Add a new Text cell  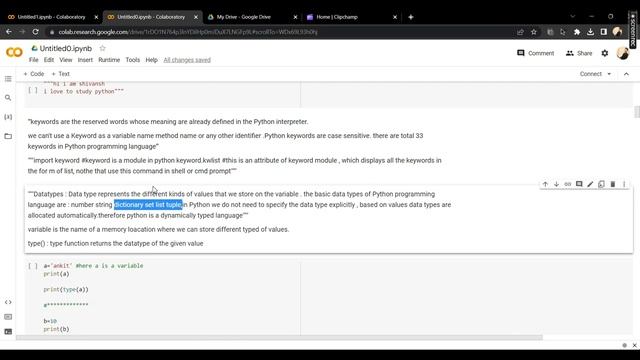point(60,74)
